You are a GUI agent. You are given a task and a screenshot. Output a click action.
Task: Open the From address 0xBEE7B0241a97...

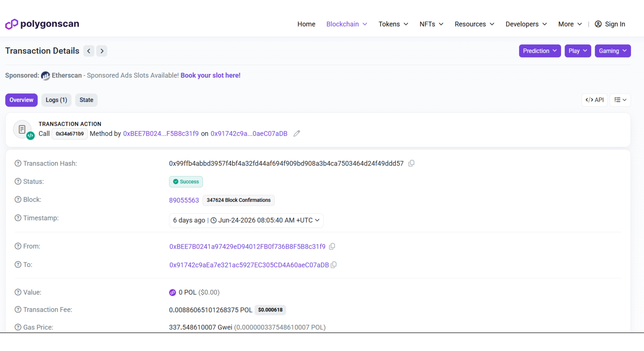[247, 246]
